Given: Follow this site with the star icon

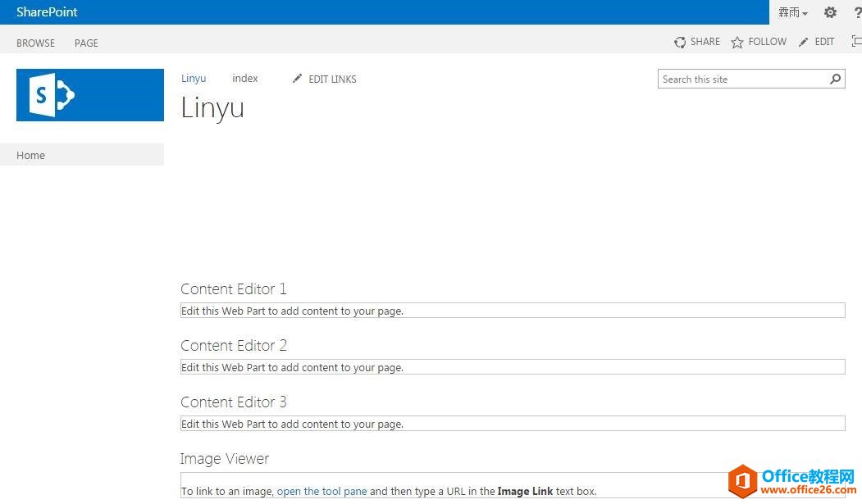Looking at the screenshot, I should click(737, 42).
